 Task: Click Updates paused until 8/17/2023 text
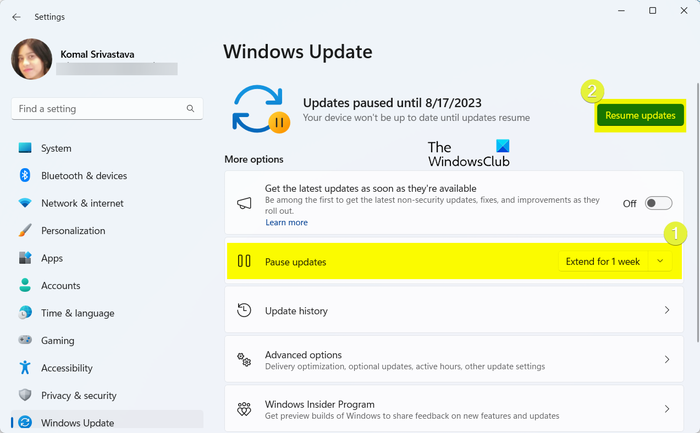(392, 103)
